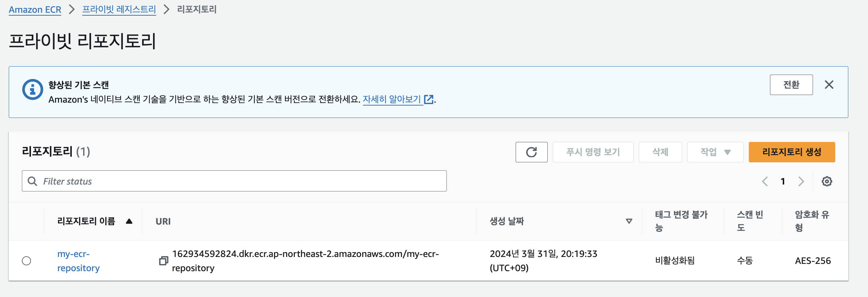Dismiss the enhanced scan banner
Viewport: 868px width, 297px height.
tap(829, 85)
